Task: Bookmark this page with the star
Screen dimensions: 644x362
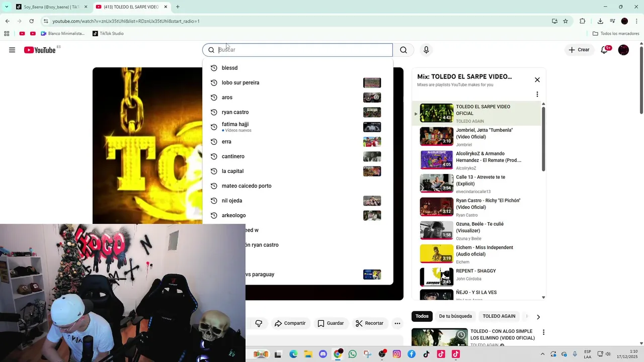Action: pyautogui.click(x=566, y=21)
